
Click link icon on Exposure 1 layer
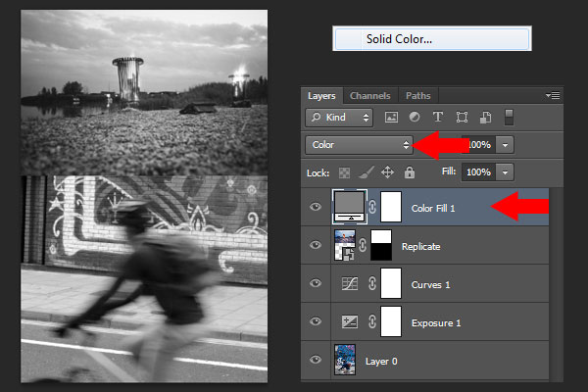[372, 321]
